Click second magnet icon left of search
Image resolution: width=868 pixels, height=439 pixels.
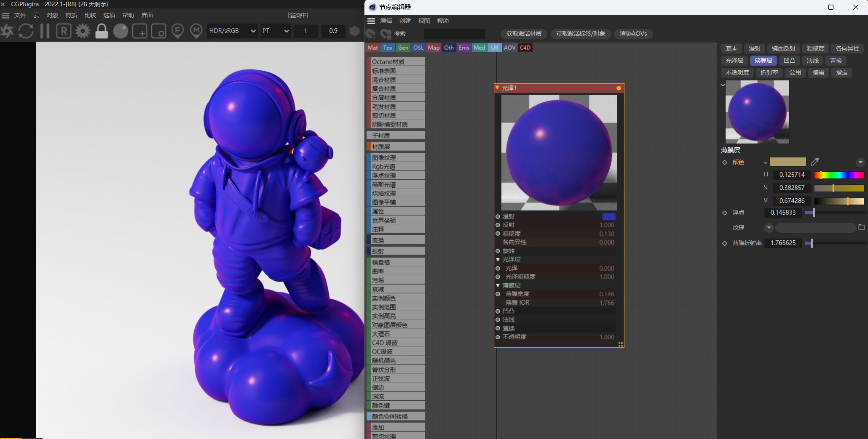coord(386,34)
